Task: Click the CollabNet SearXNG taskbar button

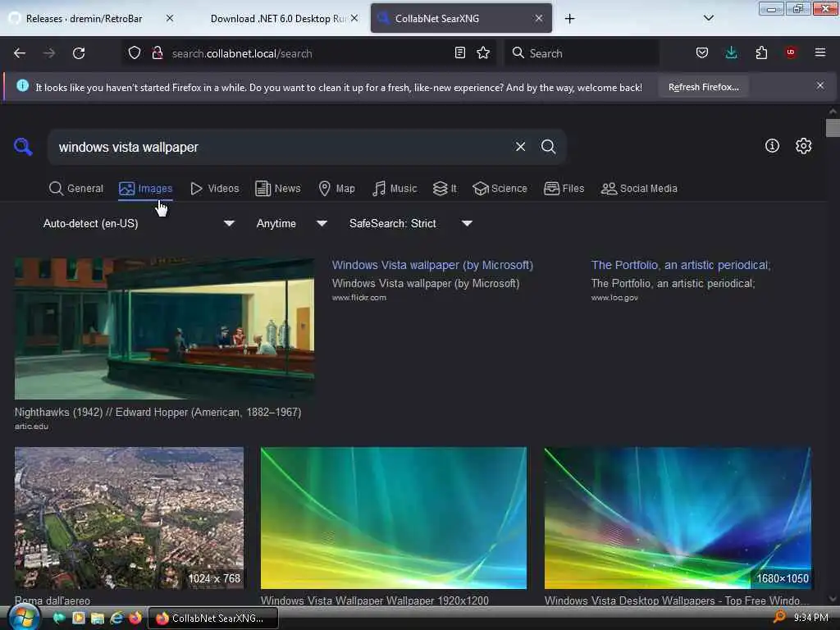Action: click(213, 619)
